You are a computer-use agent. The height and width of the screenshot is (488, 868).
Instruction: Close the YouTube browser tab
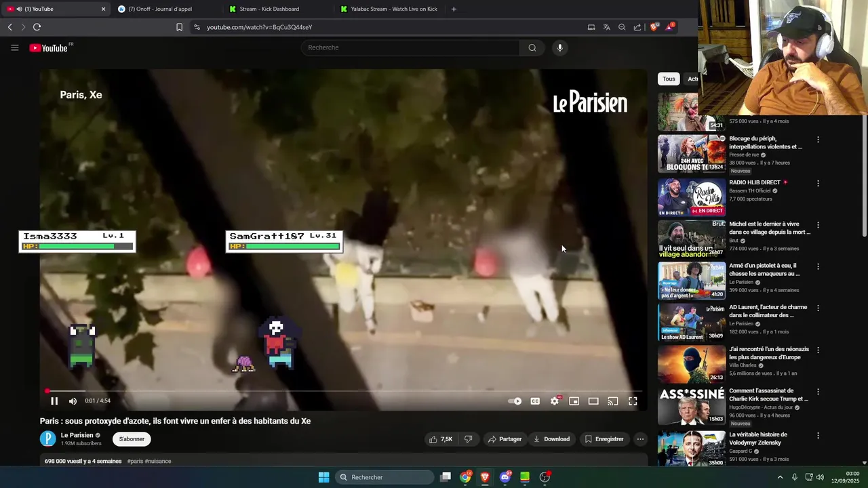[103, 9]
